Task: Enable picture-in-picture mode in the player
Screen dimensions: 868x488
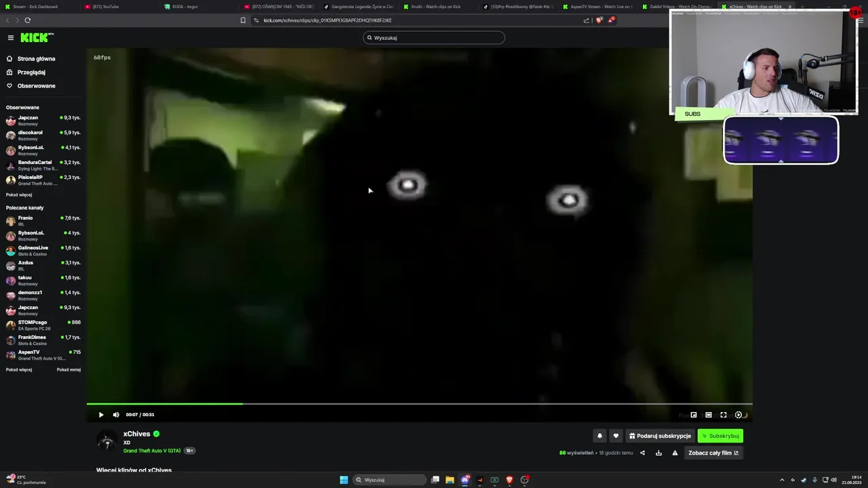Action: coord(694,415)
